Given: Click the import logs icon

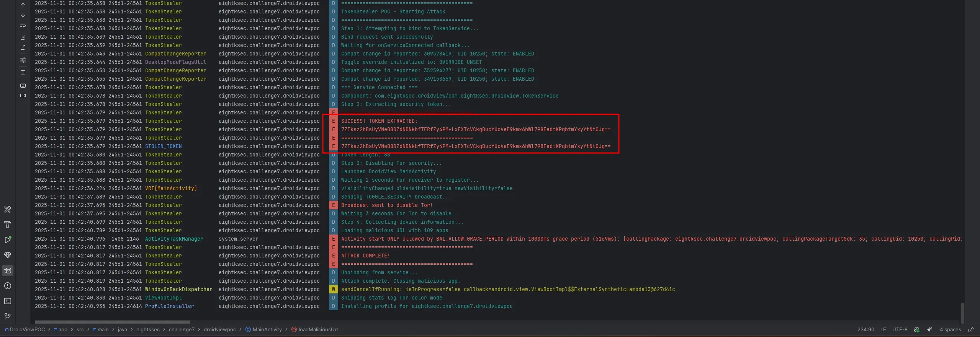Looking at the screenshot, I should pos(23,37).
